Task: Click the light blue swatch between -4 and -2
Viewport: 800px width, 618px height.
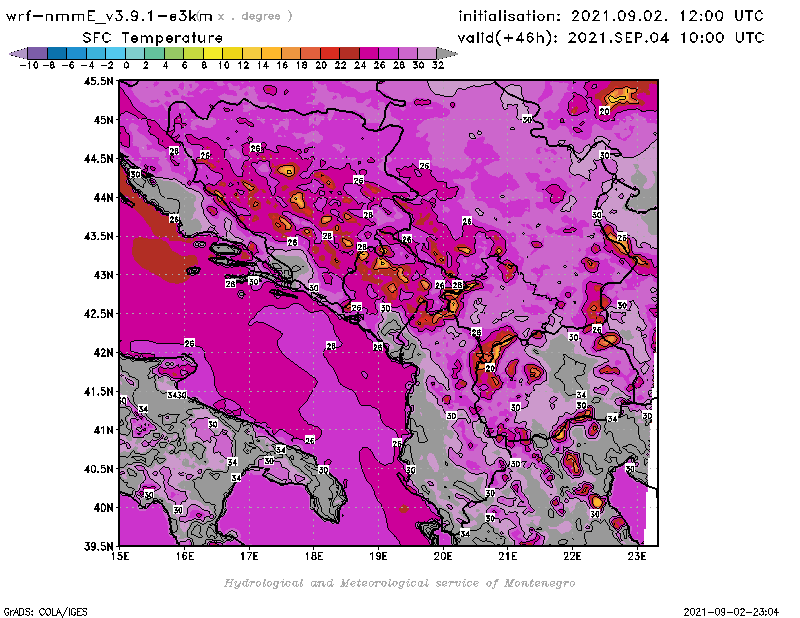Action: (x=96, y=53)
